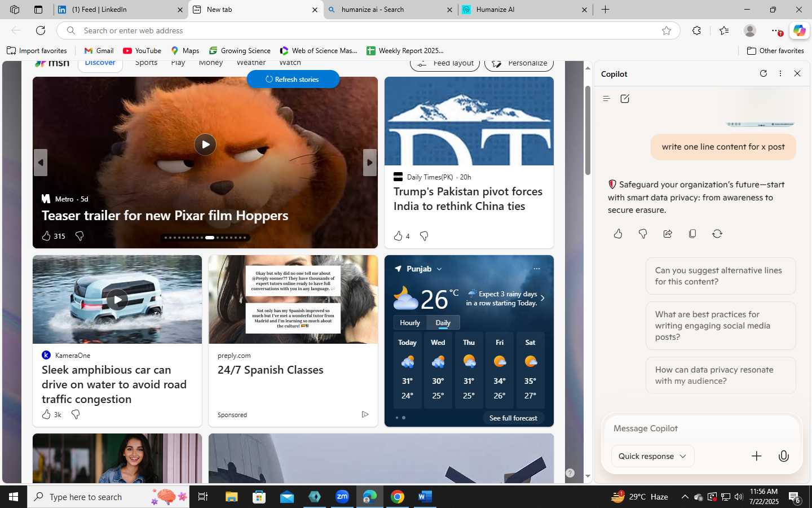Open the Feed layout button
Image resolution: width=812 pixels, height=508 pixels.
coord(445,63)
